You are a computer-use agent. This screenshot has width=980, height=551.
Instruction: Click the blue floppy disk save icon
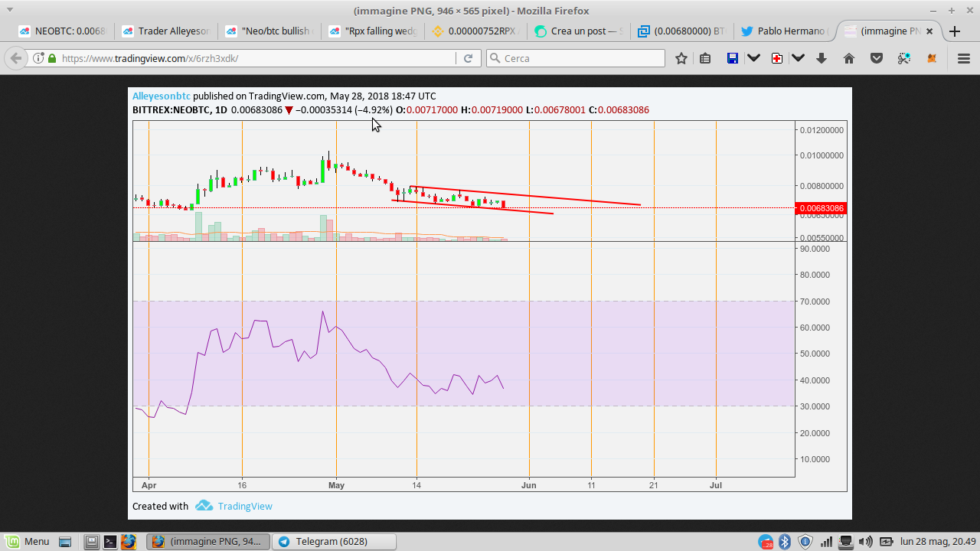pyautogui.click(x=733, y=58)
